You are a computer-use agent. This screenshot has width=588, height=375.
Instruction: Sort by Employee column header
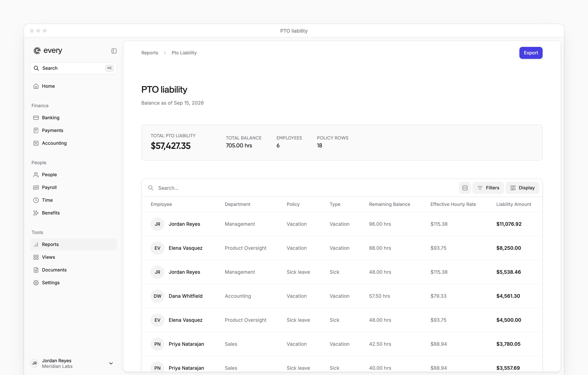(161, 204)
